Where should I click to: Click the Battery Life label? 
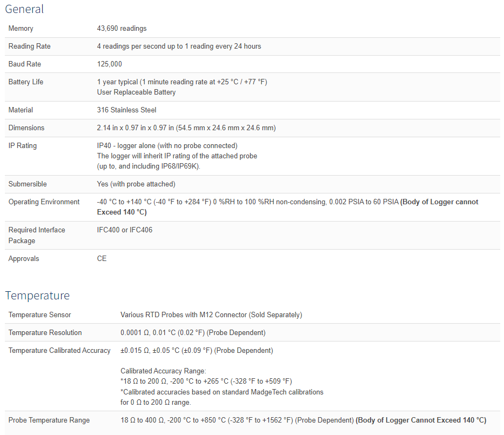[26, 82]
